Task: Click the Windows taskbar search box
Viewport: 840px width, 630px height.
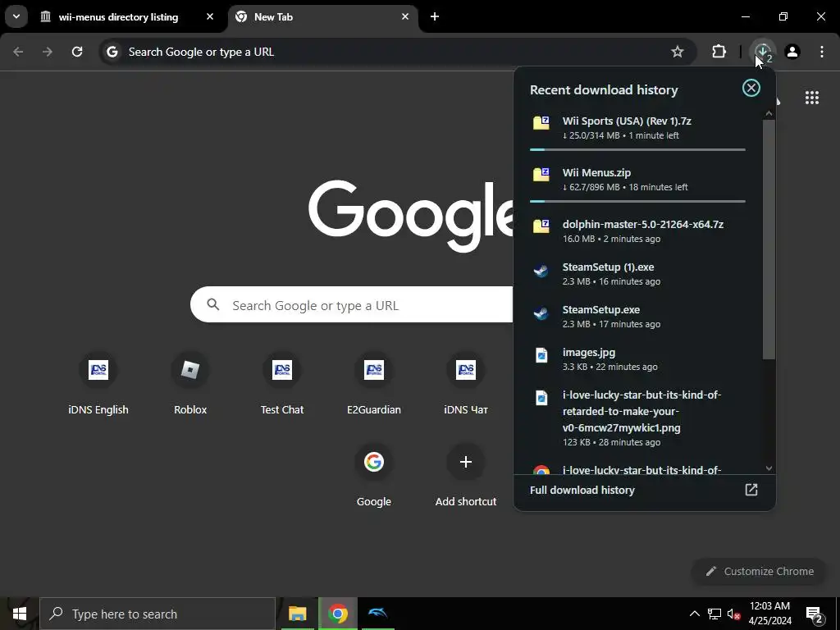Action: coord(157,614)
